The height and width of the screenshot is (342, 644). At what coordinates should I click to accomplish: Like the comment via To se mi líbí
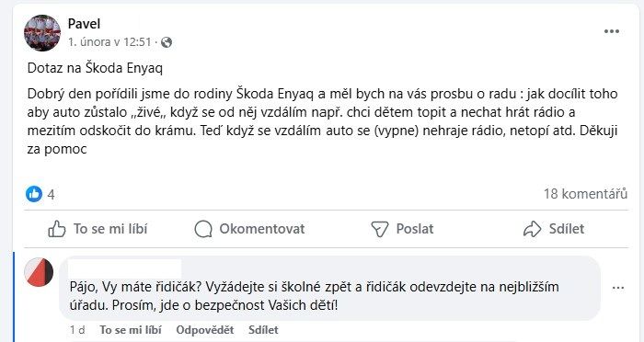click(131, 330)
